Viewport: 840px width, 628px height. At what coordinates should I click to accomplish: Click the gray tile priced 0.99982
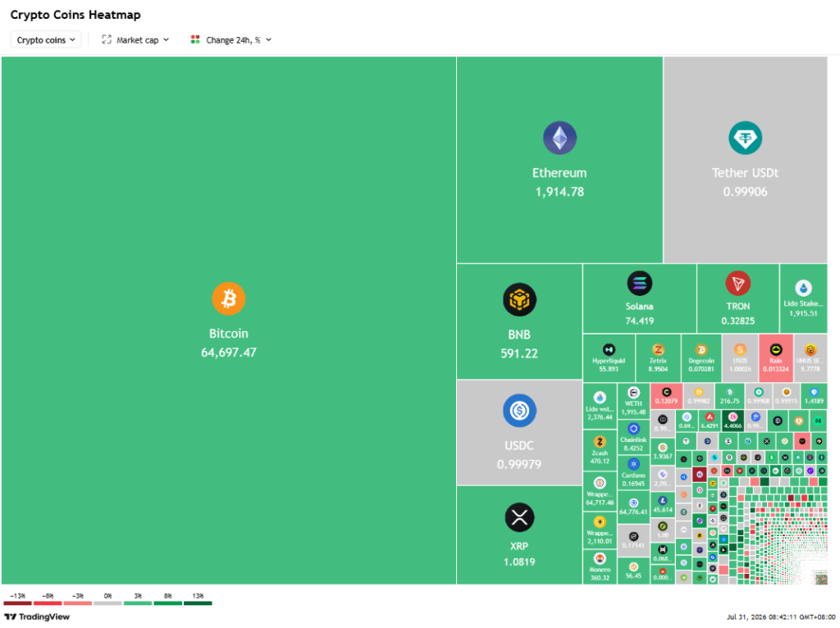point(699,396)
